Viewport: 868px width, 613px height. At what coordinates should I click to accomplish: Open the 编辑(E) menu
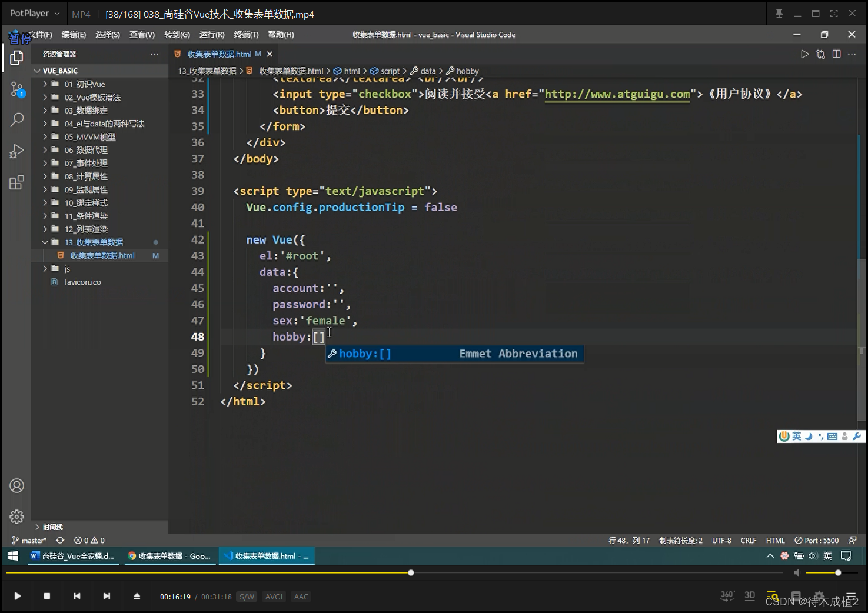click(x=74, y=35)
